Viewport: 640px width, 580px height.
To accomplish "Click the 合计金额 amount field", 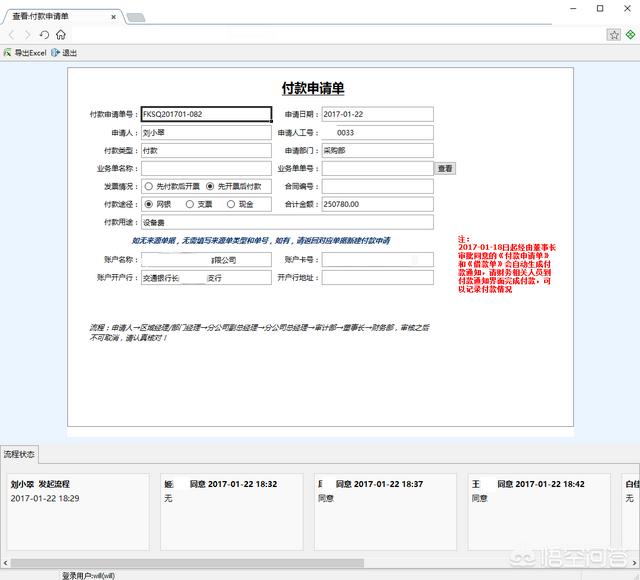I will click(x=377, y=204).
